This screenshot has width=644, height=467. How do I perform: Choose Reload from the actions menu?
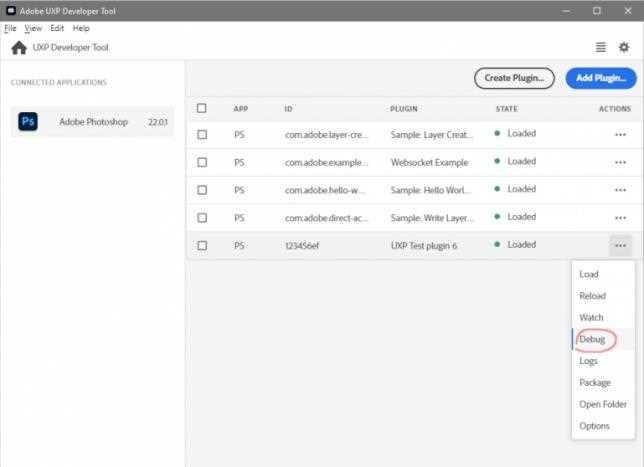coord(603,296)
